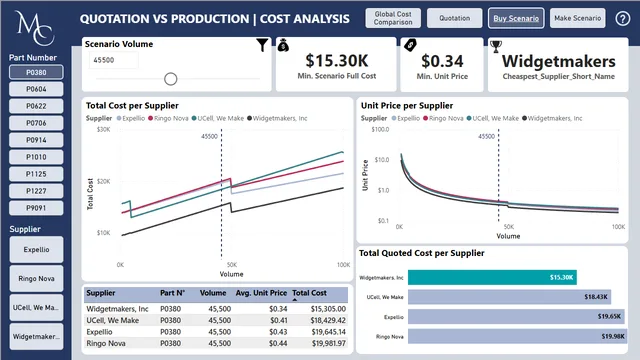Click Widgetmakers legend swatch in Unit Price chart
The height and width of the screenshot is (360, 640).
(x=524, y=118)
